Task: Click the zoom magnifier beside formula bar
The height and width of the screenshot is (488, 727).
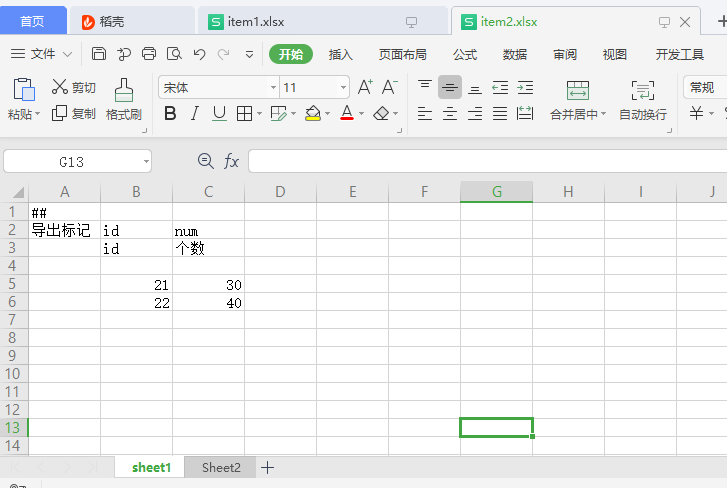Action: [x=206, y=161]
